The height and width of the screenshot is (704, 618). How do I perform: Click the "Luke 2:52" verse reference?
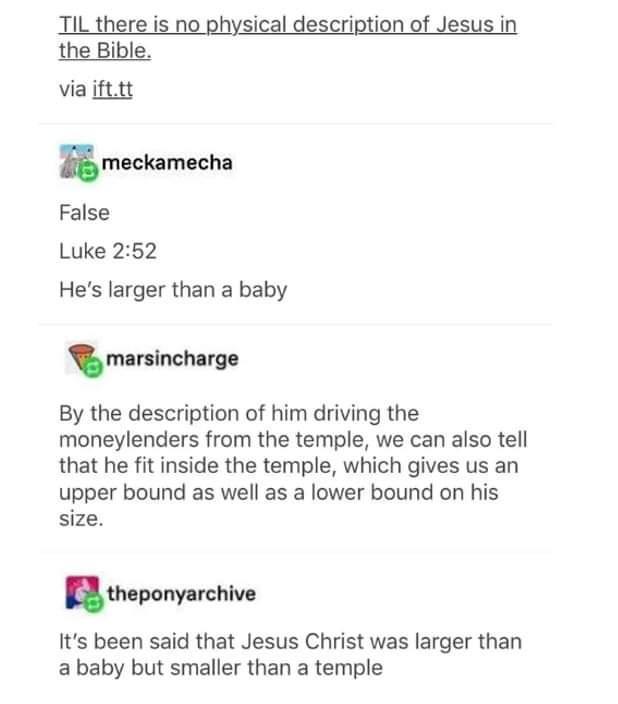click(107, 251)
